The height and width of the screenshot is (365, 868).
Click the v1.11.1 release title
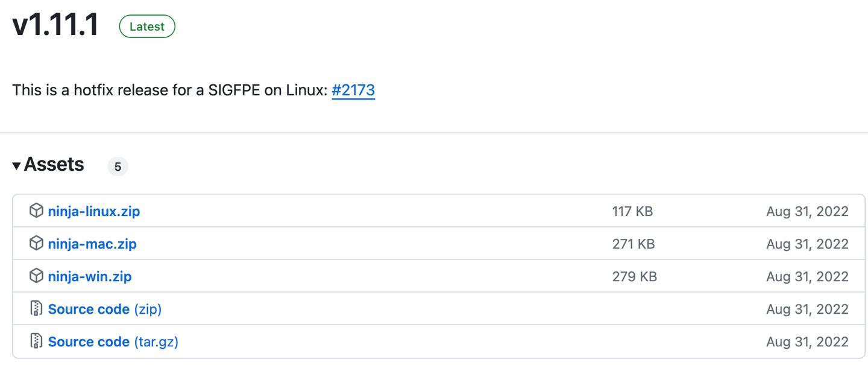coord(55,26)
